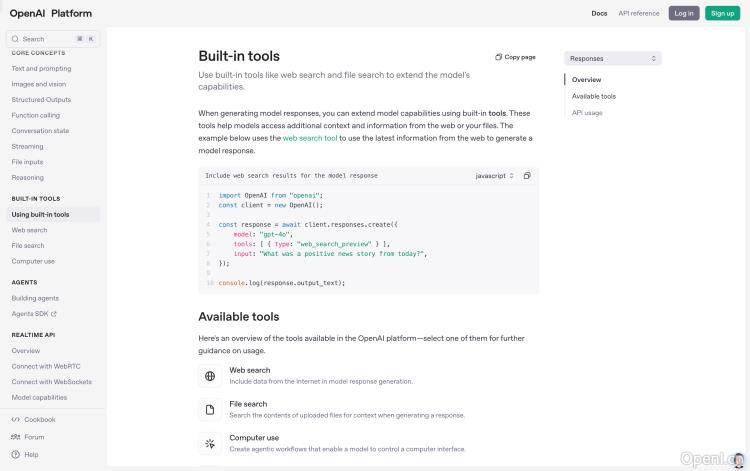Open the javascript language dropdown

(x=494, y=175)
